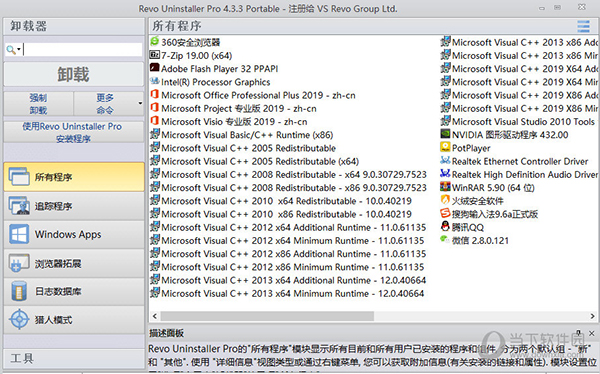Select Visual C++ 2012 x64 Minimum Runtime
Viewport: 600px width, 374px height.
click(287, 240)
